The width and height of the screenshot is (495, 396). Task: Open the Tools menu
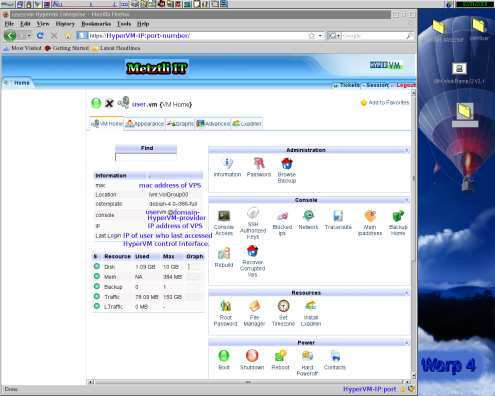coord(124,24)
